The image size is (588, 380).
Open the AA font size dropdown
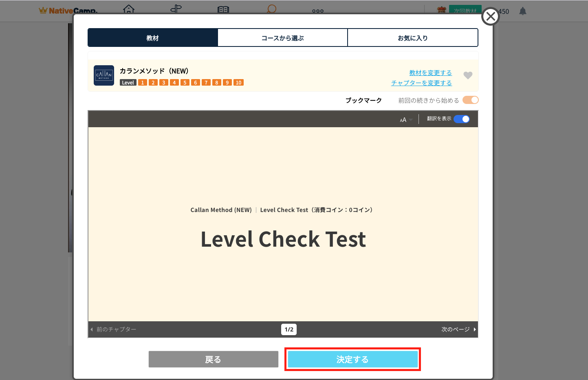406,120
